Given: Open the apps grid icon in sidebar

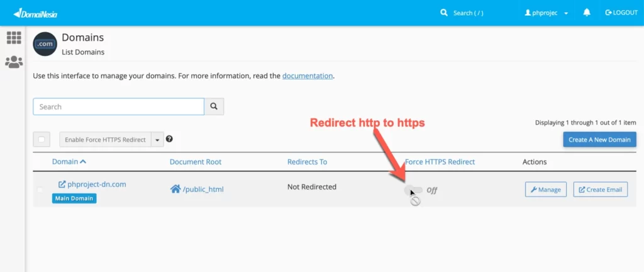Looking at the screenshot, I should 14,38.
